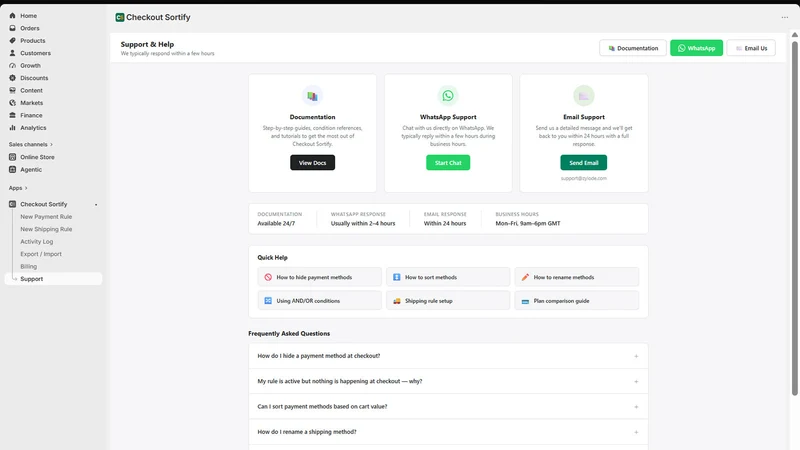The image size is (800, 450).
Task: Click the Analytics bar chart icon
Action: coord(12,128)
